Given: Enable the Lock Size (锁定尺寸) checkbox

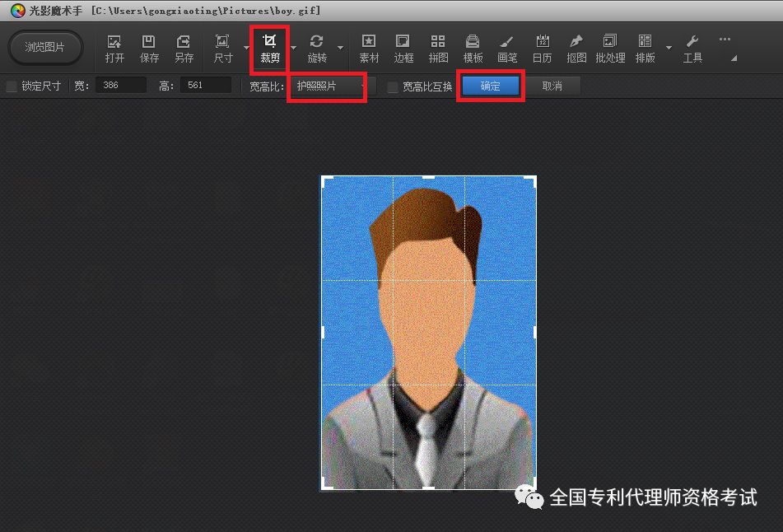Looking at the screenshot, I should [x=12, y=86].
